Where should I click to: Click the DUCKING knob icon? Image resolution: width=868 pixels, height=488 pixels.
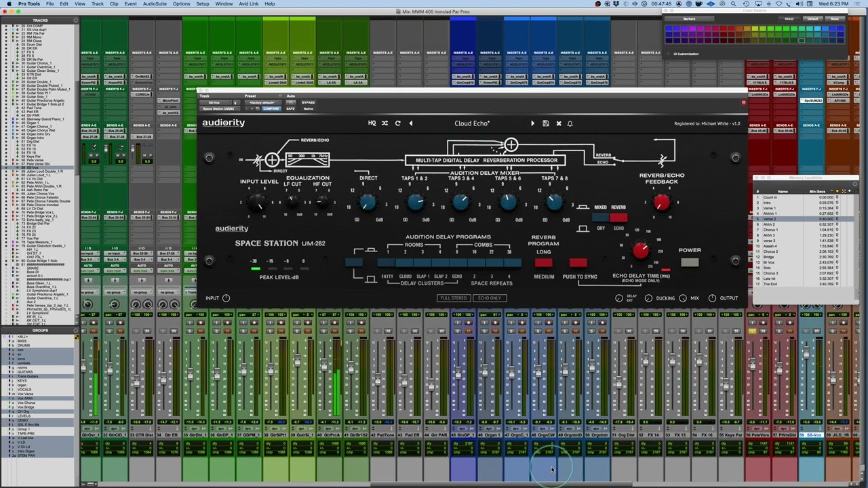click(x=648, y=298)
